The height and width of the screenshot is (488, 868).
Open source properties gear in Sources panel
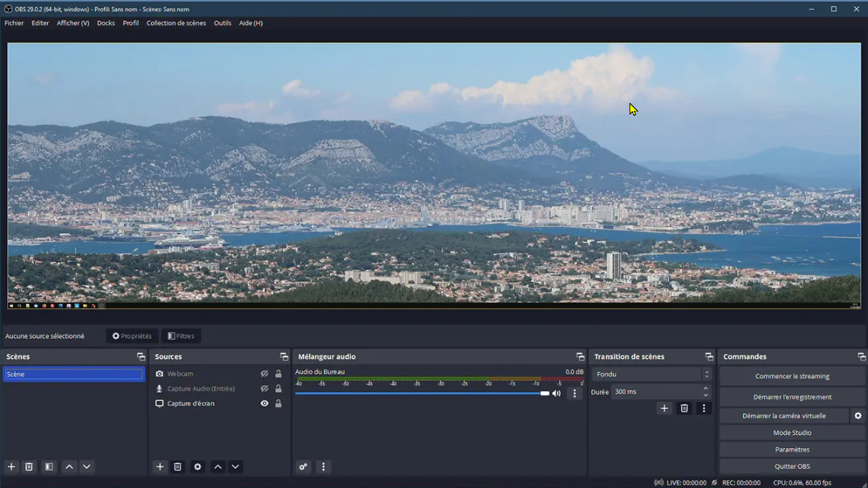click(197, 467)
